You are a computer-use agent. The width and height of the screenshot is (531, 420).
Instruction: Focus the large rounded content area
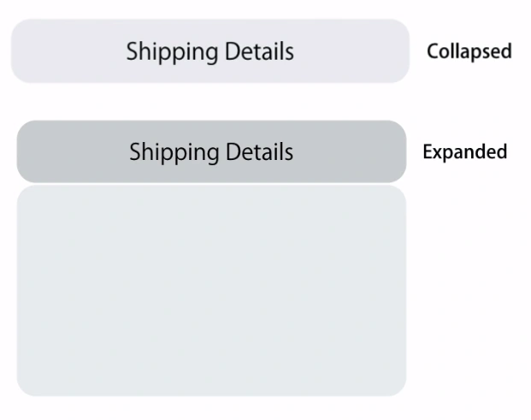(x=212, y=291)
